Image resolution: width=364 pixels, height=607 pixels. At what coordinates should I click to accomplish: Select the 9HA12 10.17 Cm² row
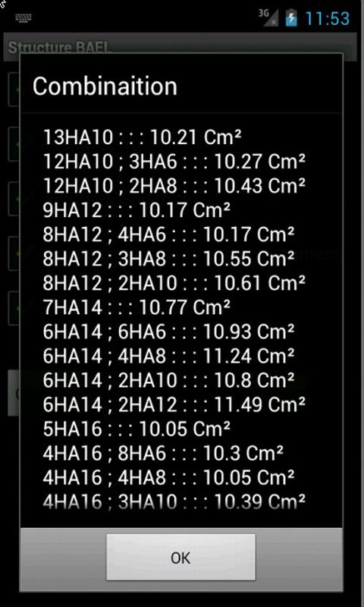tap(136, 210)
